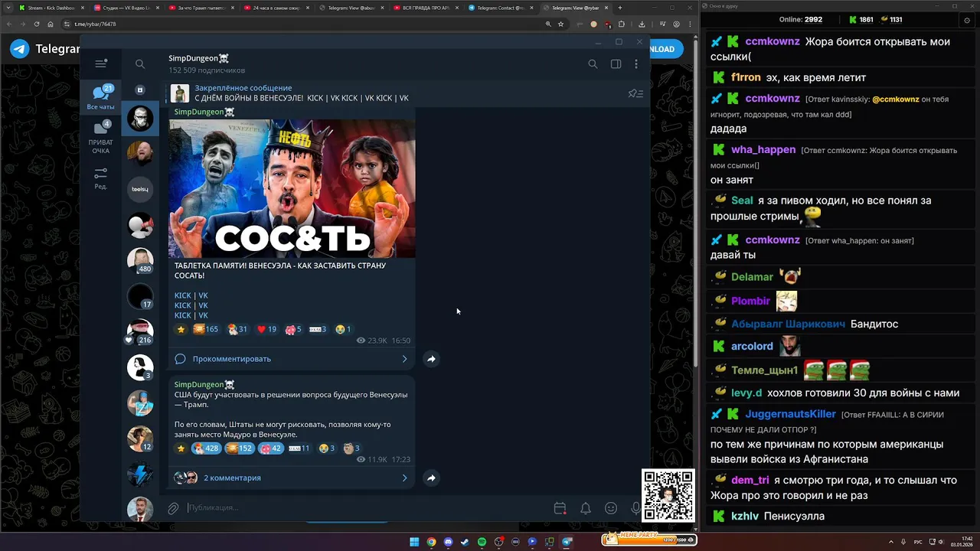Image resolution: width=980 pixels, height=551 pixels.
Task: Open chat with 216 unread badge
Action: pos(140,331)
